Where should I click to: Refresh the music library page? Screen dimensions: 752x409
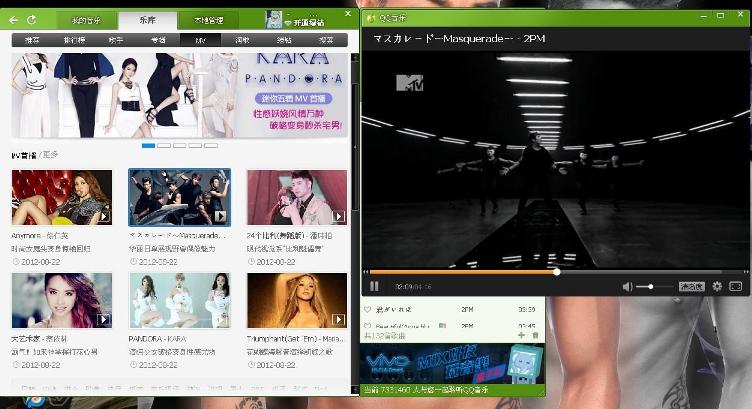click(32, 20)
